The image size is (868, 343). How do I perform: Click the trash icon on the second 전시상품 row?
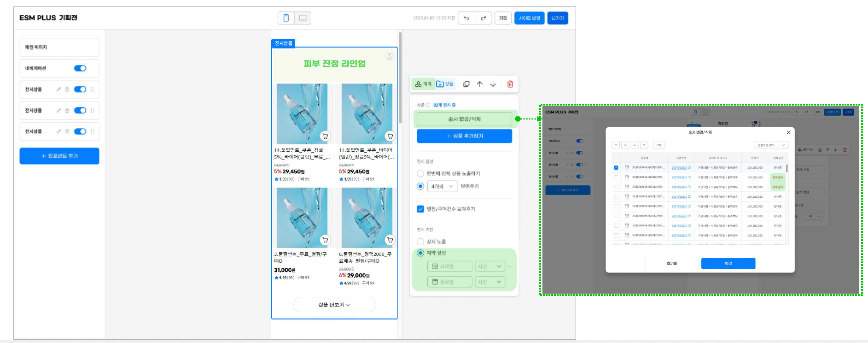point(67,111)
